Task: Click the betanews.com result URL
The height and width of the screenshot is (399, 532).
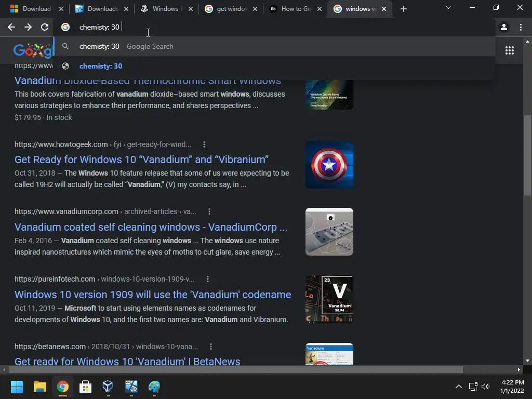Action: click(x=106, y=347)
